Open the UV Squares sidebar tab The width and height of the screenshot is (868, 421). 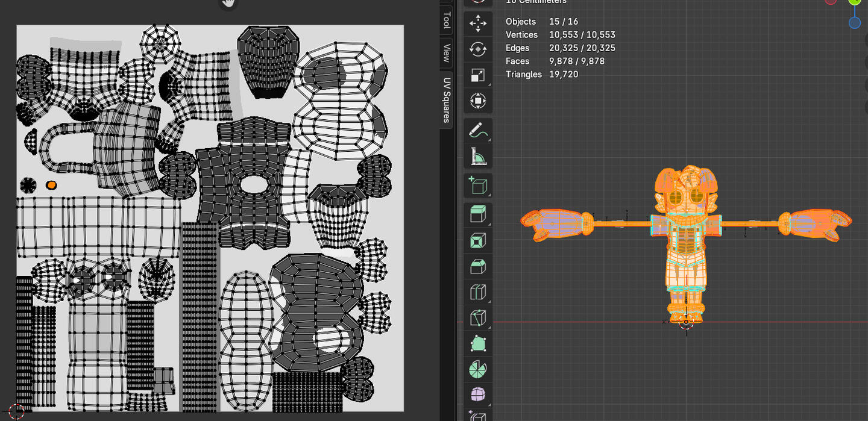click(x=447, y=100)
